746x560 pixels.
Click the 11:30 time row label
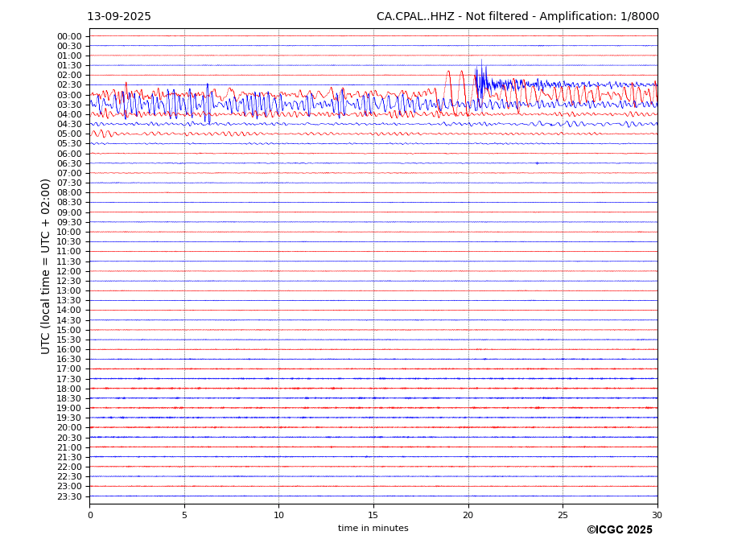pos(69,261)
